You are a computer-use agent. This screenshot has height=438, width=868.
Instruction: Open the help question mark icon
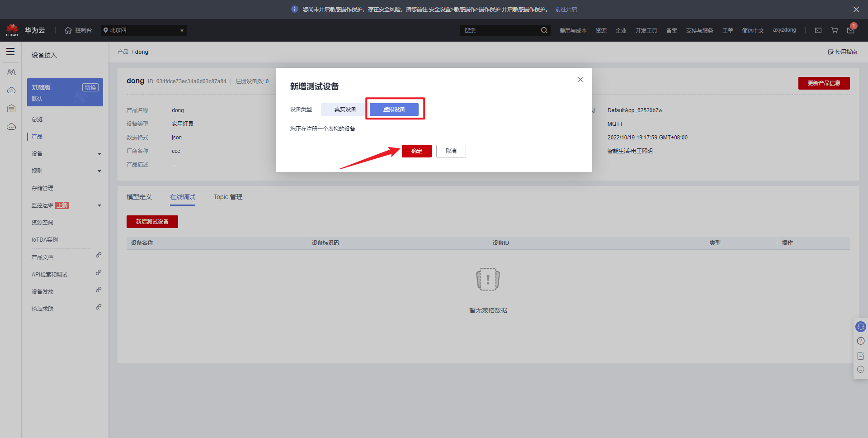[x=861, y=341]
